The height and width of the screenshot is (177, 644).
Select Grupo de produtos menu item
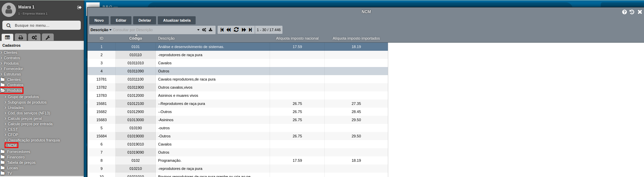pos(23,97)
